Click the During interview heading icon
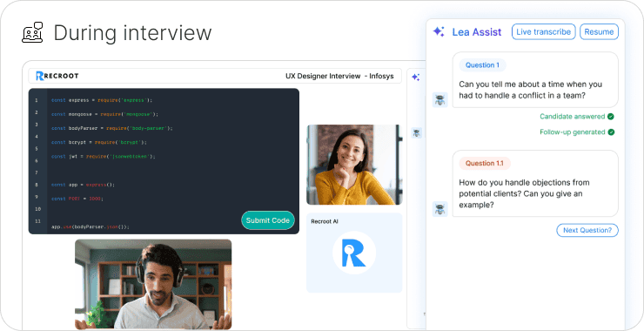Image resolution: width=644 pixels, height=331 pixels. click(32, 32)
